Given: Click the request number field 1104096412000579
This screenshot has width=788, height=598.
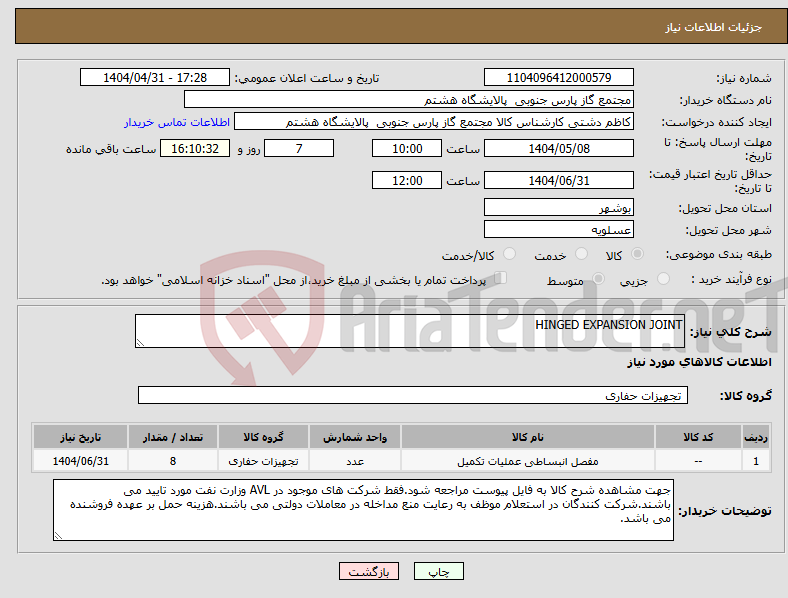Looking at the screenshot, I should tap(558, 77).
